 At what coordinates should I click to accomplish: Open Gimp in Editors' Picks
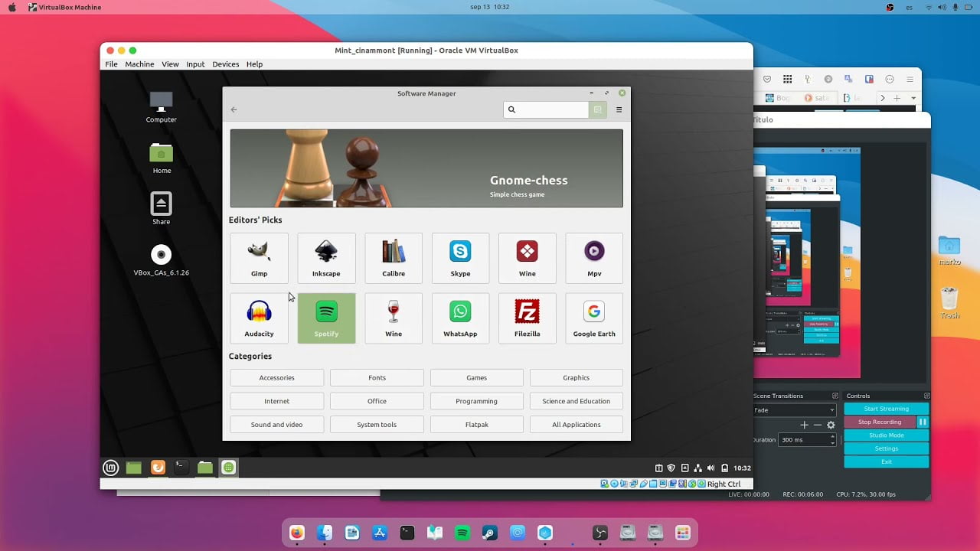pos(259,258)
